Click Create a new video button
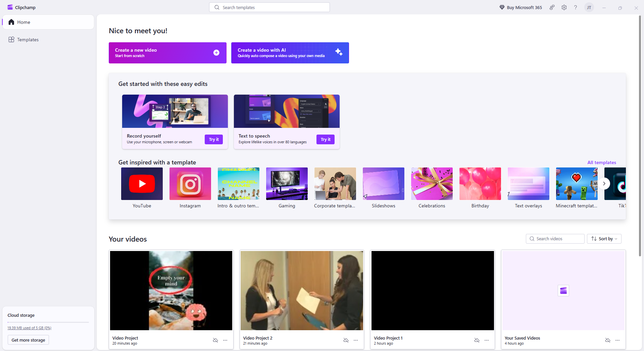The height and width of the screenshot is (351, 644). tap(167, 53)
